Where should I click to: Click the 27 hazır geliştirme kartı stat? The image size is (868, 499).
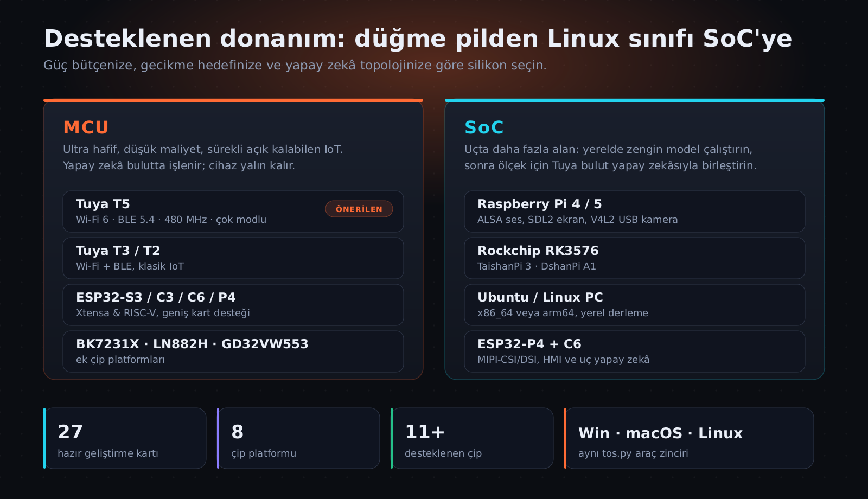pos(125,438)
